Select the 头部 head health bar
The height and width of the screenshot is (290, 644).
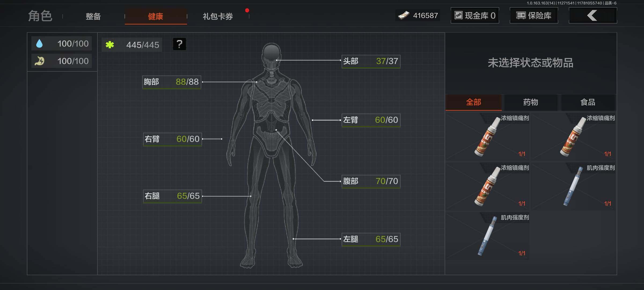371,61
